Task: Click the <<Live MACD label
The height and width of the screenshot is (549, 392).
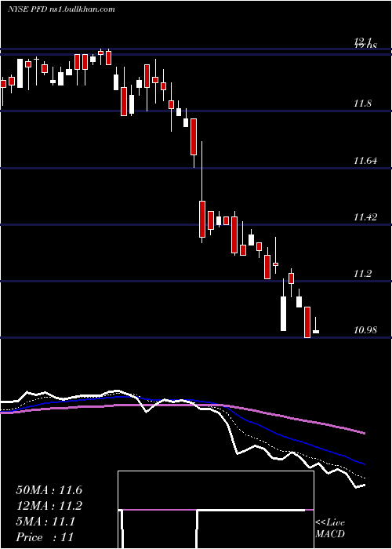Action: pyautogui.click(x=330, y=529)
